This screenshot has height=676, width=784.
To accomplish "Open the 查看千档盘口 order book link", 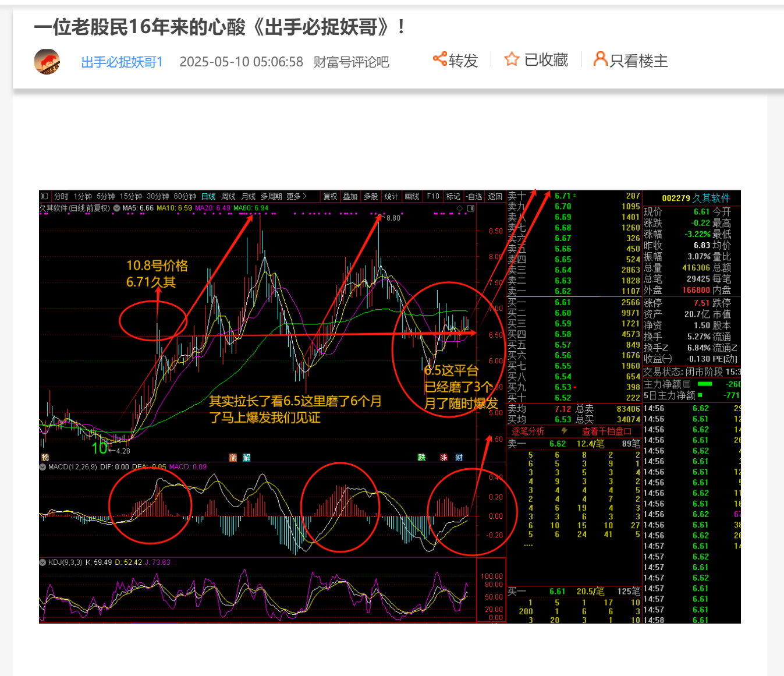I will 606,431.
